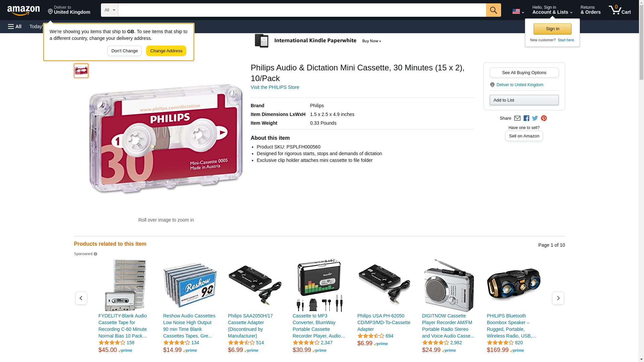Open the country flag language dropdown
The width and height of the screenshot is (644, 362).
(518, 11)
